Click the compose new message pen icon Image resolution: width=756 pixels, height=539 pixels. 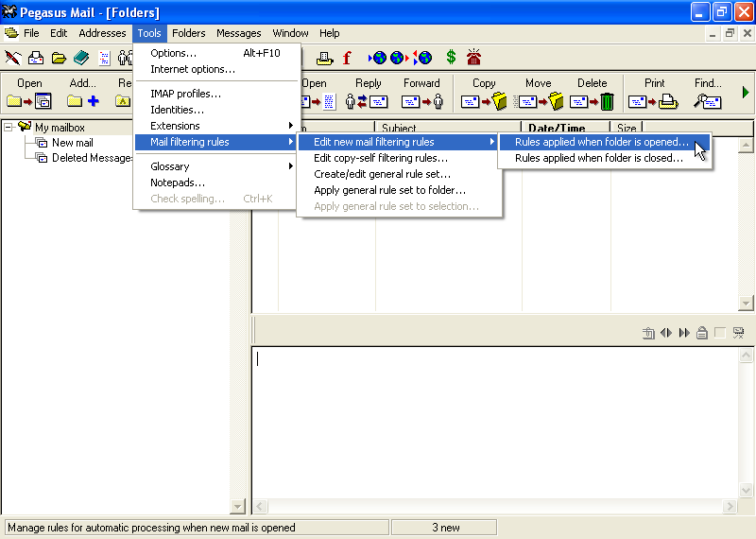pyautogui.click(x=12, y=58)
